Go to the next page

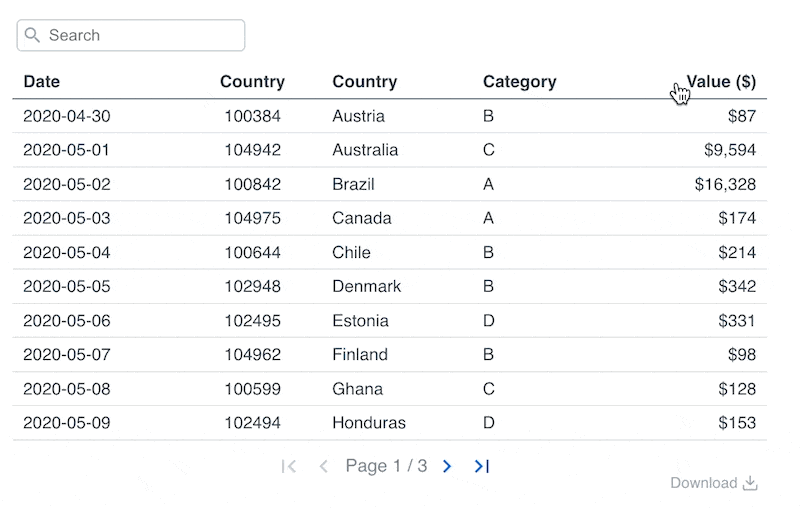coord(447,466)
